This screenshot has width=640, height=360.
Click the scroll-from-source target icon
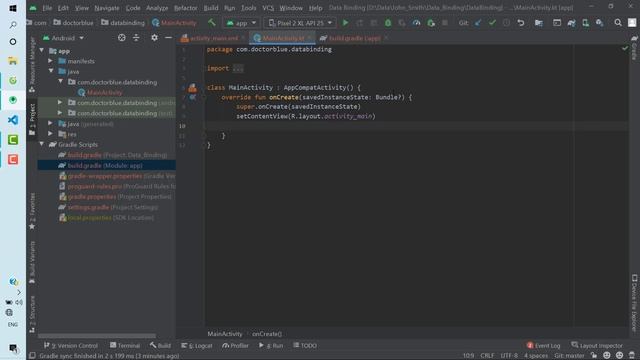point(122,38)
